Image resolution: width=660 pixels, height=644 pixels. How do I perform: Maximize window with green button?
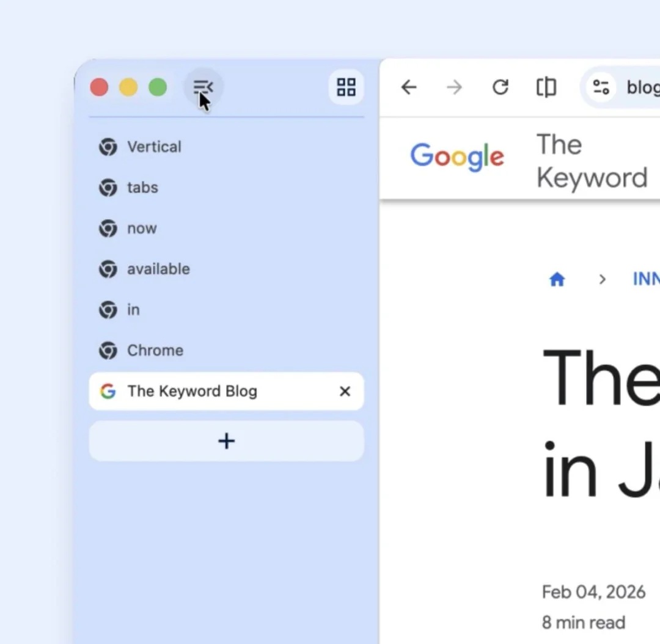(158, 87)
